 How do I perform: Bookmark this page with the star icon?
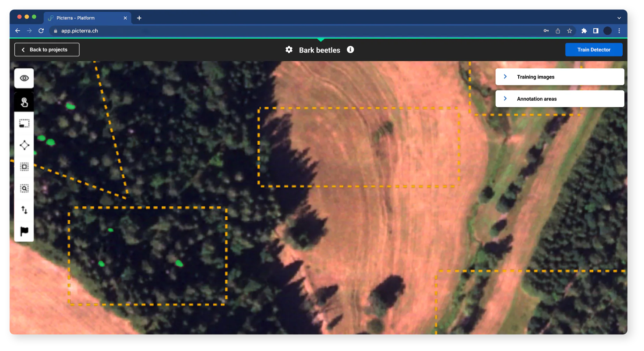(569, 31)
